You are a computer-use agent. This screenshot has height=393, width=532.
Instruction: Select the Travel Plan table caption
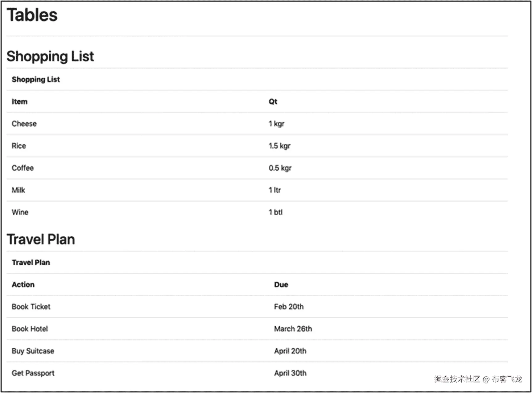tap(31, 263)
